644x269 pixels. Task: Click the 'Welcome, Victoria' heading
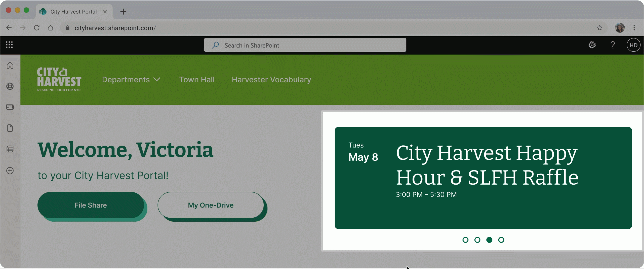(125, 150)
